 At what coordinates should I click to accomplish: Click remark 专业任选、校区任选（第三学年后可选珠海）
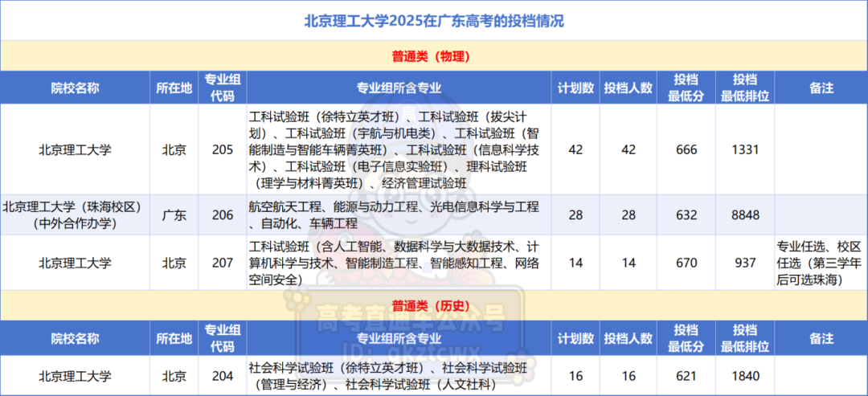821,263
